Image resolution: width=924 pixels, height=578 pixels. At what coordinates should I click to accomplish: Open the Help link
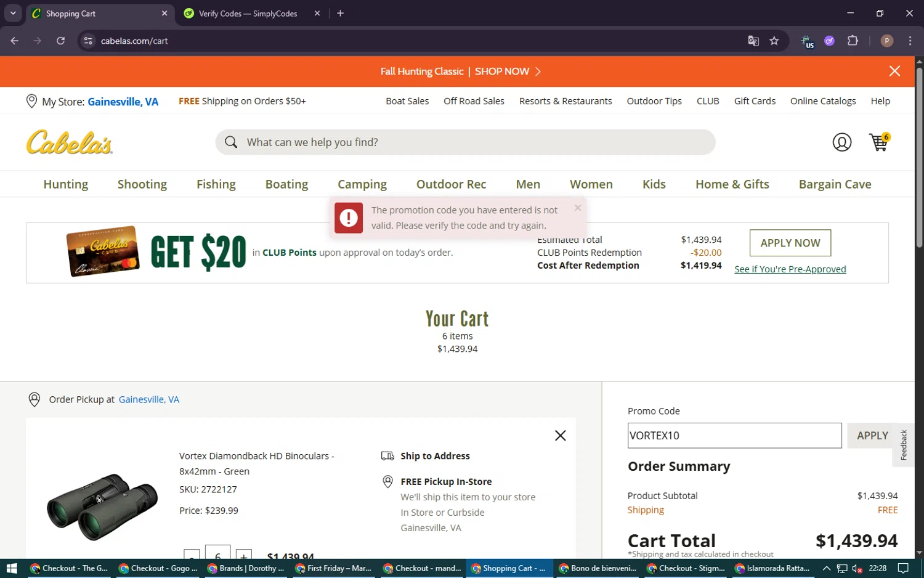point(880,101)
